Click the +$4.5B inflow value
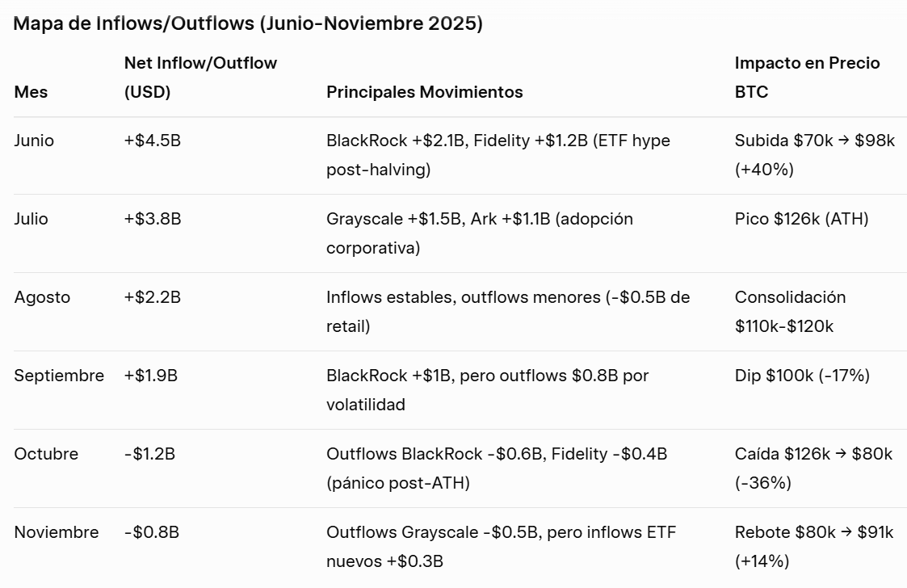 (x=152, y=141)
